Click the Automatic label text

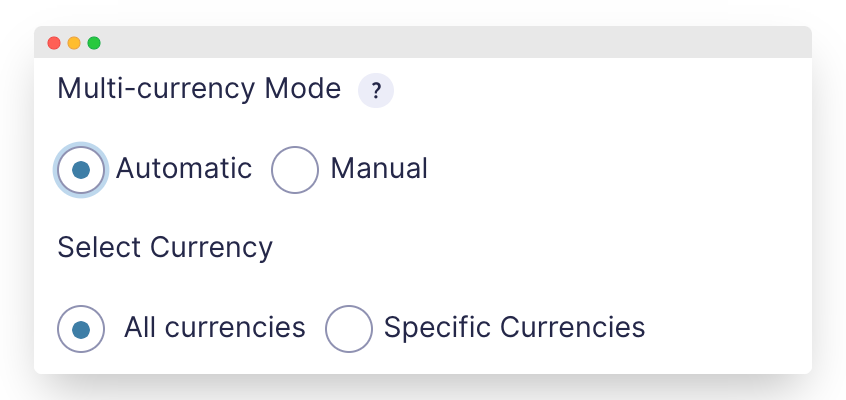[x=184, y=169]
